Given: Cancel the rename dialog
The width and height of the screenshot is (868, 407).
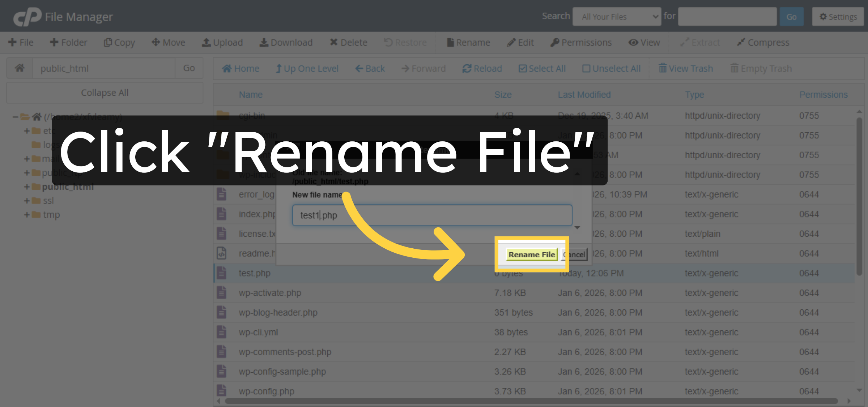Looking at the screenshot, I should pyautogui.click(x=575, y=254).
